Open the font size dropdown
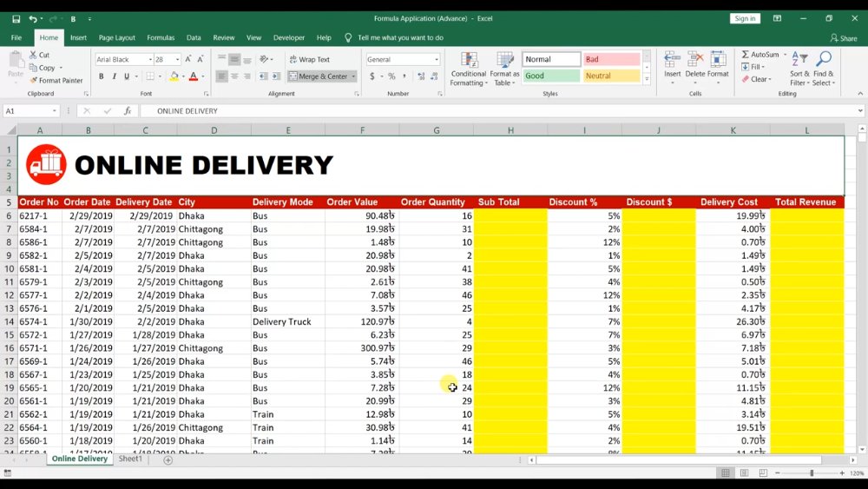Viewport: 868px width, 489px height. pyautogui.click(x=177, y=59)
